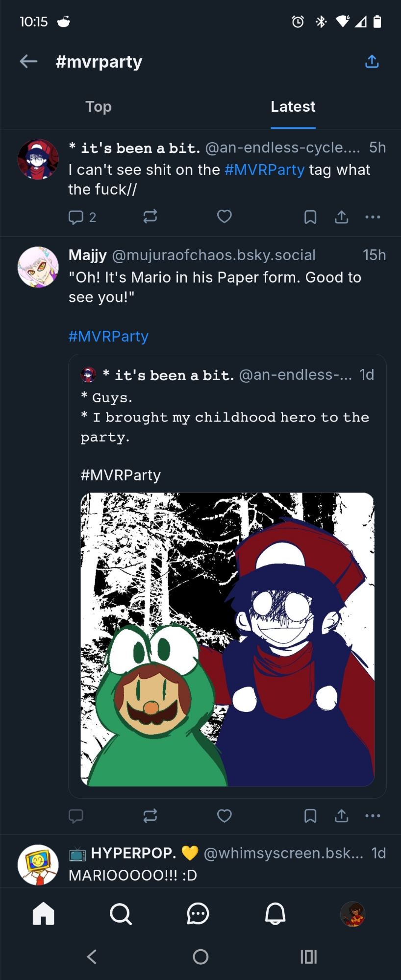The image size is (401, 980).
Task: Open Majjy's profile avatar
Action: click(38, 267)
